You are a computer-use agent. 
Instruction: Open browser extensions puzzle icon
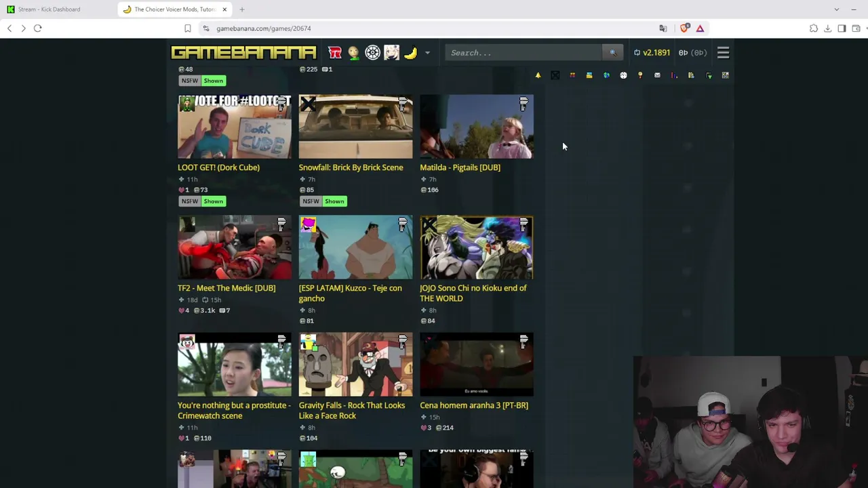814,28
